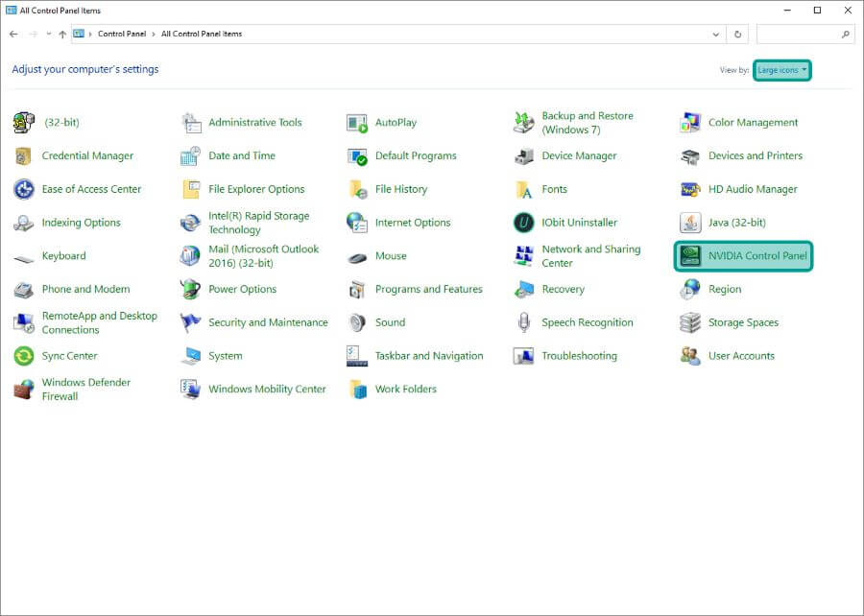The image size is (864, 616).
Task: Open the Java (32-bit) icon
Action: tap(690, 223)
